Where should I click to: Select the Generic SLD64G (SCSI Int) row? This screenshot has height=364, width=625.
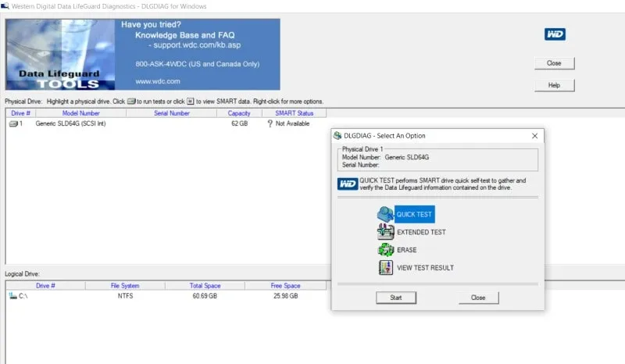[166, 123]
